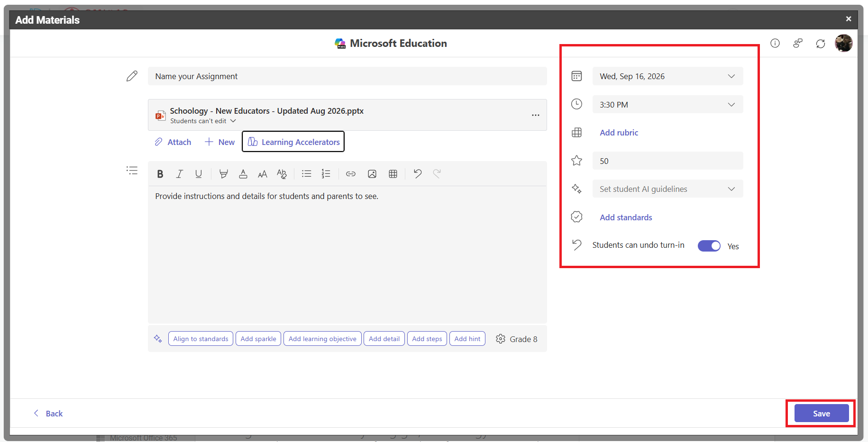Viewport: 868px width, 442px height.
Task: Expand Students can't edit permission menu
Action: pos(203,121)
